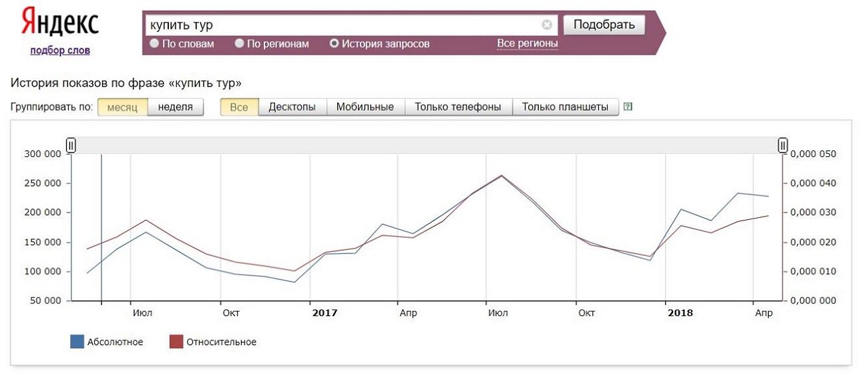Click the Yandex logo
868x377 pixels.
coord(60,22)
